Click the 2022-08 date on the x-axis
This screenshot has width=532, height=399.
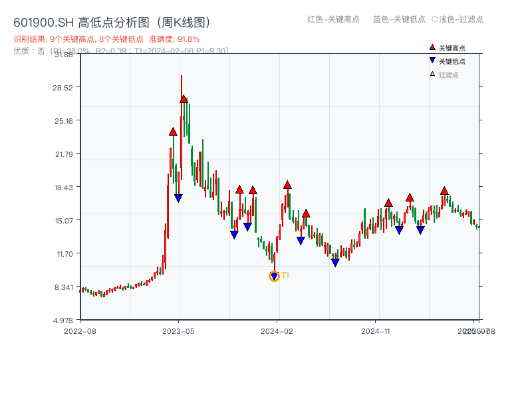tap(84, 330)
